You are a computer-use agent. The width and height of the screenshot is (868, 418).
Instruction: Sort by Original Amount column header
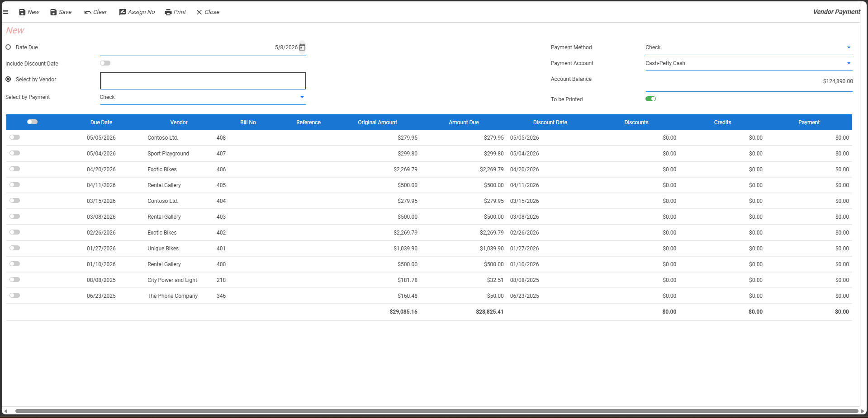click(x=377, y=122)
